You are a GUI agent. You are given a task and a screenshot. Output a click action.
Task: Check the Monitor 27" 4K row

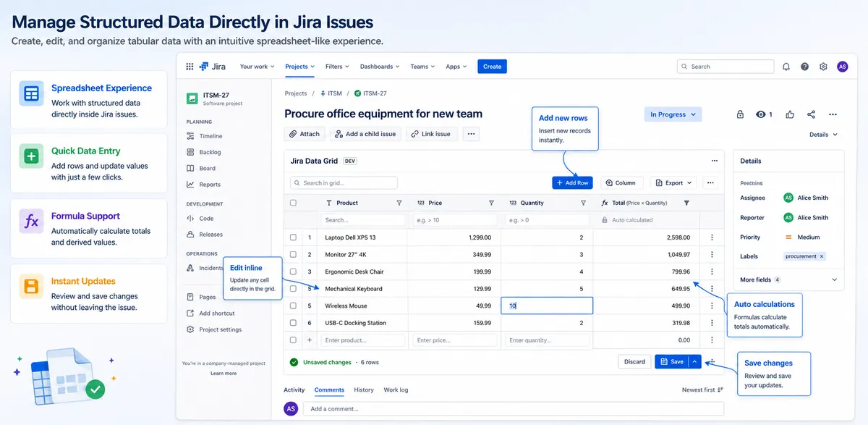293,255
